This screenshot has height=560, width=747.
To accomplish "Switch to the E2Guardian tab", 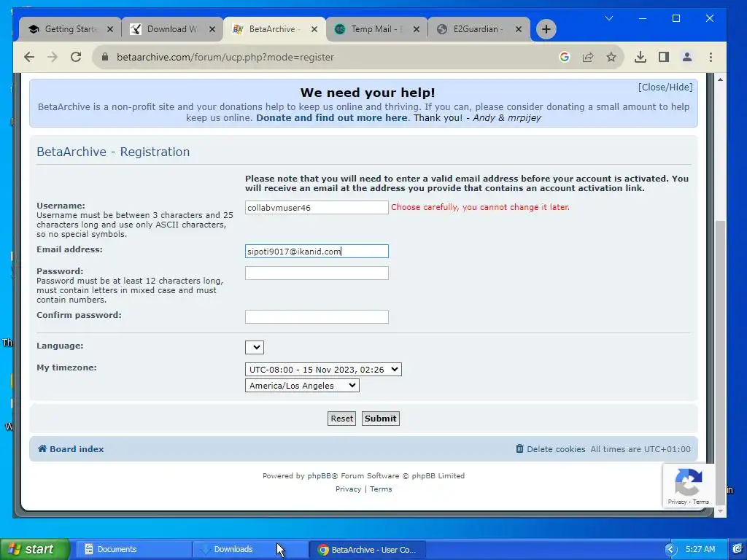I will coord(479,29).
